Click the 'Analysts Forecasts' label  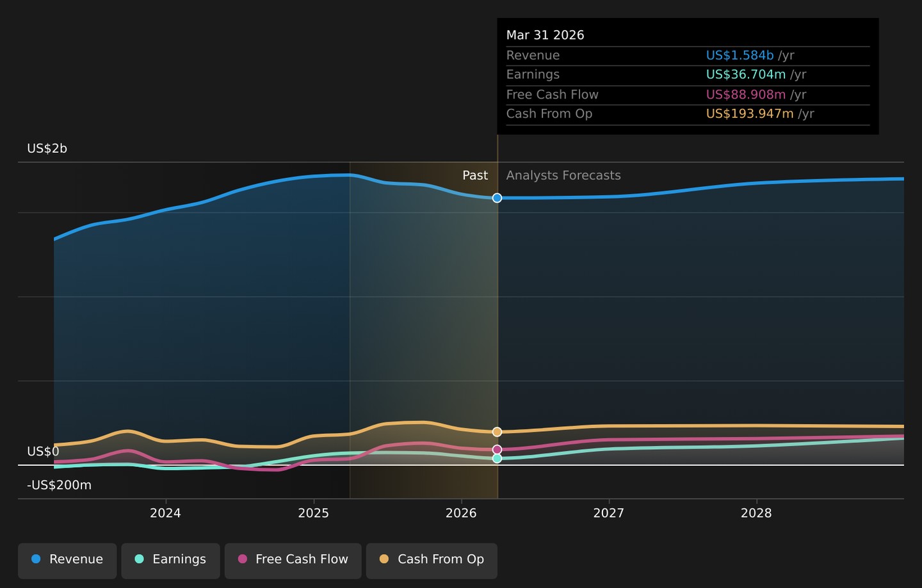pyautogui.click(x=563, y=175)
